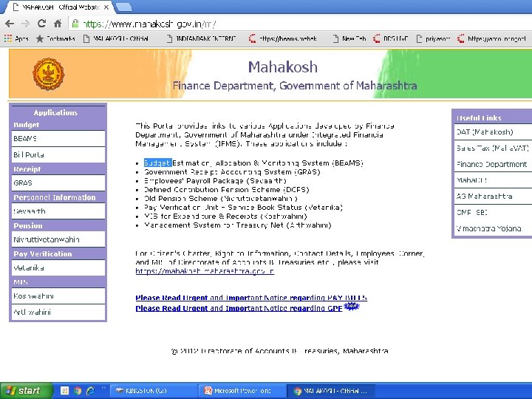The image size is (532, 399).
Task: Open the browser home icon
Action: pyautogui.click(x=58, y=24)
